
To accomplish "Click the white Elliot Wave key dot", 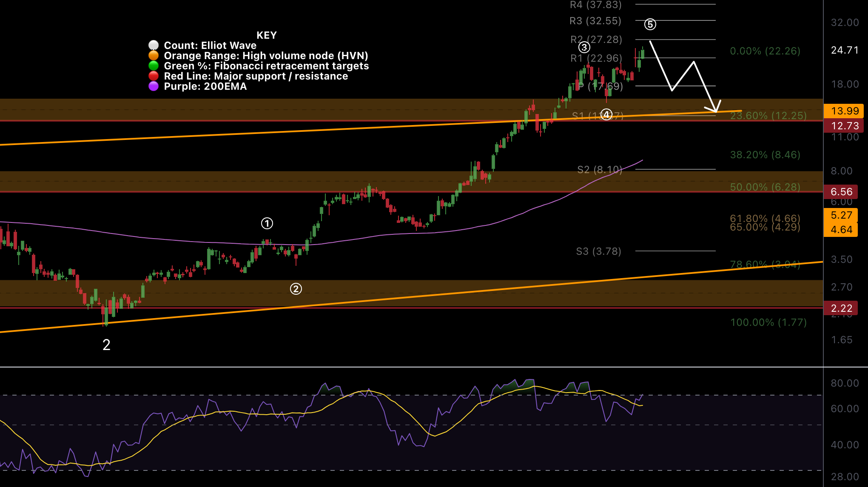I will tap(154, 46).
